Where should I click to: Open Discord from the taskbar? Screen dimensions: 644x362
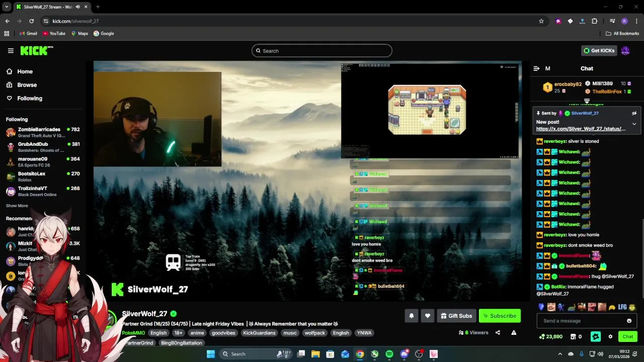coord(404,354)
